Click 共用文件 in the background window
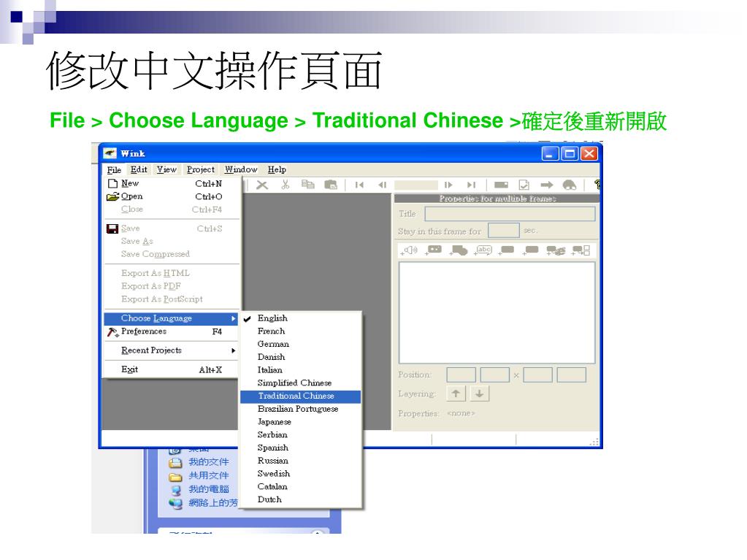 (x=208, y=475)
